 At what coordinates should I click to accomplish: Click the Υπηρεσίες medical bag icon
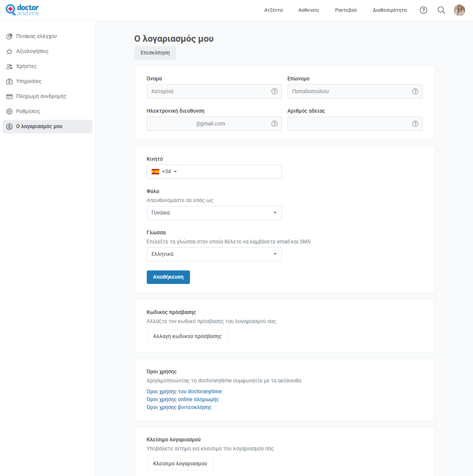(10, 82)
